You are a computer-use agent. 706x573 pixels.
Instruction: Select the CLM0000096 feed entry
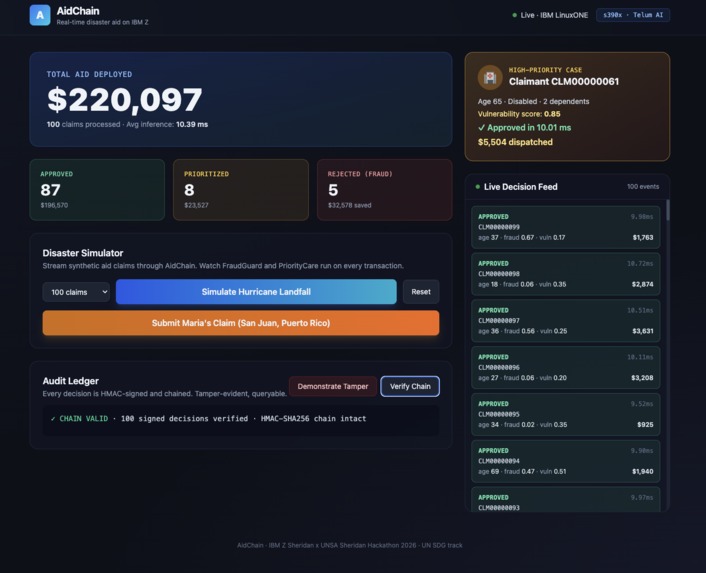[566, 368]
